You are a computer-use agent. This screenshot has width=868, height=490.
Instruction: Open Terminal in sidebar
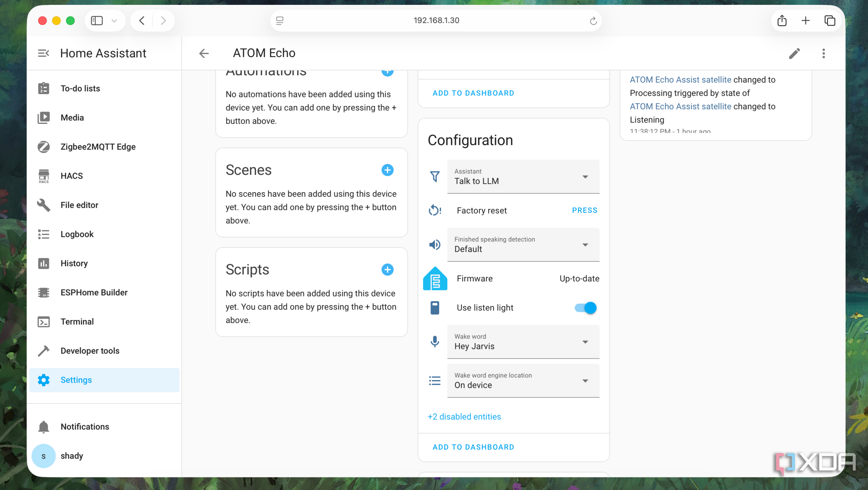(x=104, y=322)
